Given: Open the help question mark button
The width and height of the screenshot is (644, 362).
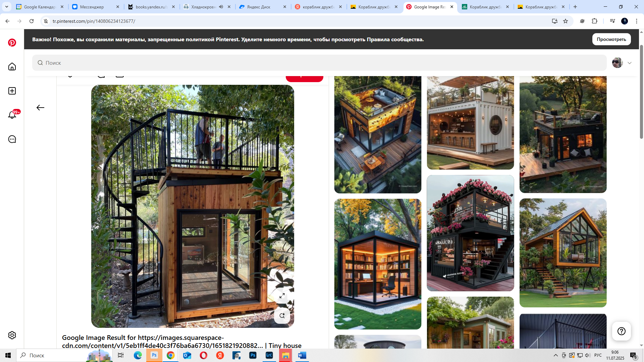Looking at the screenshot, I should pyautogui.click(x=622, y=331).
